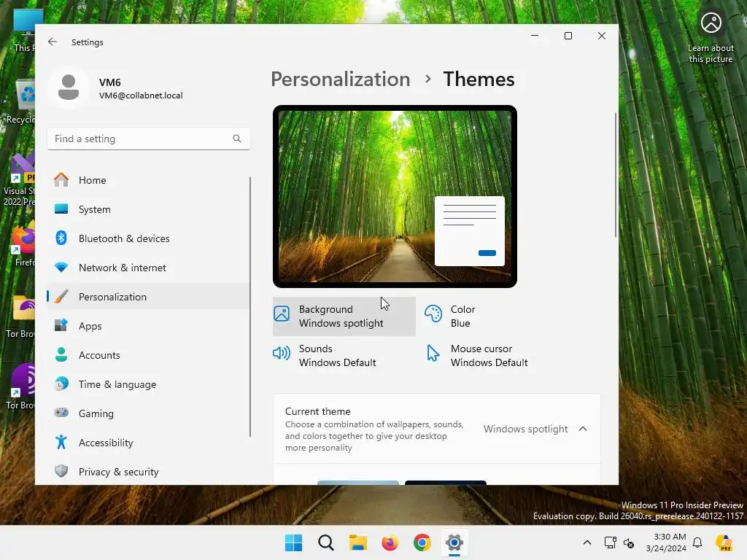Image resolution: width=747 pixels, height=560 pixels.
Task: Click the Windows spotlight current theme label
Action: click(525, 429)
